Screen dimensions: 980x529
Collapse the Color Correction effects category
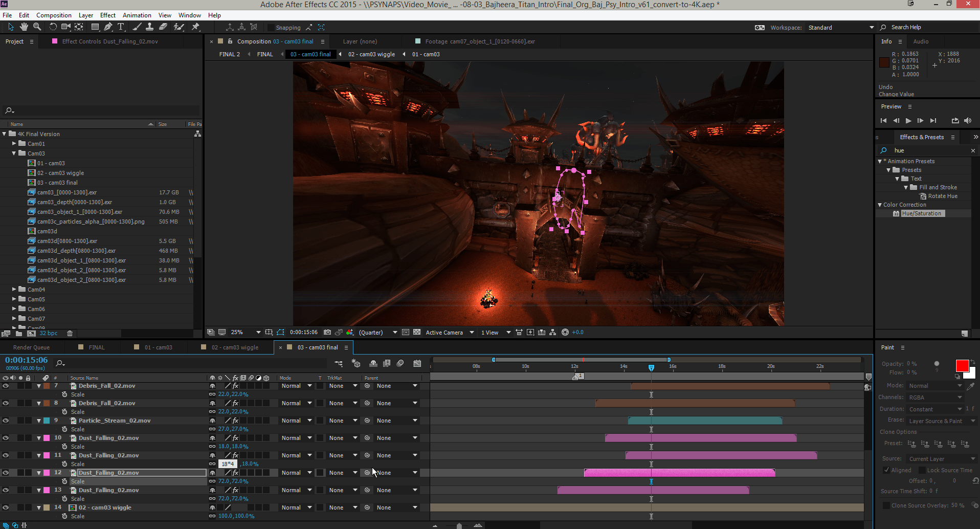coord(880,205)
